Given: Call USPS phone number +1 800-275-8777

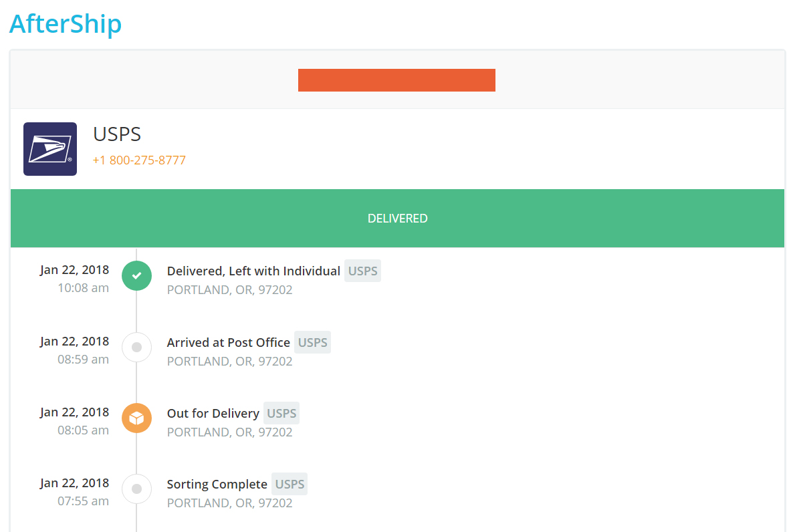Looking at the screenshot, I should click(x=139, y=160).
